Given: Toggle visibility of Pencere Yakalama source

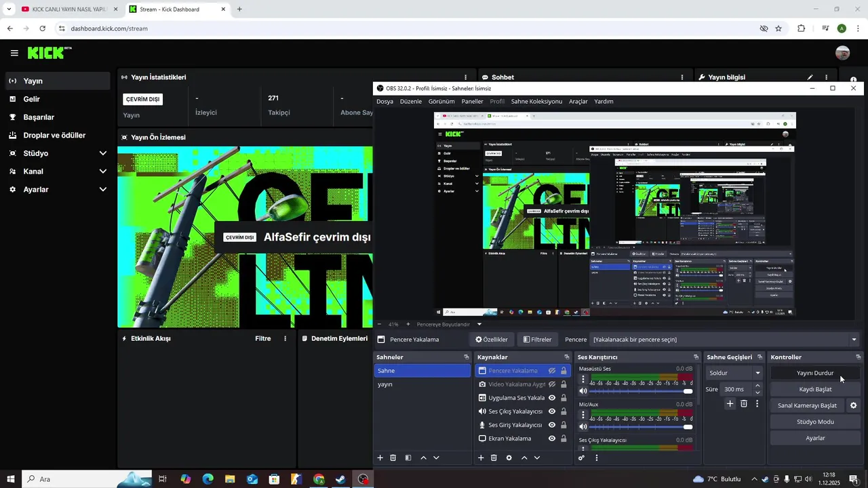Looking at the screenshot, I should pos(552,371).
